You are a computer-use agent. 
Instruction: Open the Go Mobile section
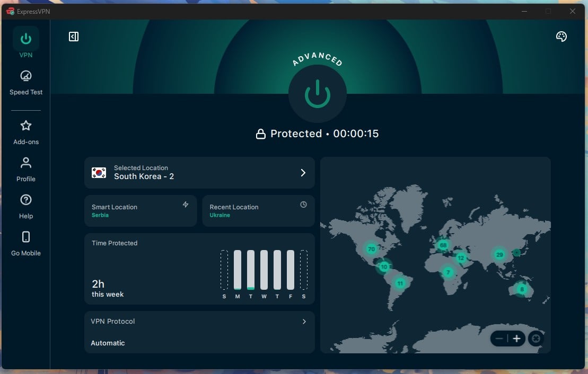[x=26, y=244]
